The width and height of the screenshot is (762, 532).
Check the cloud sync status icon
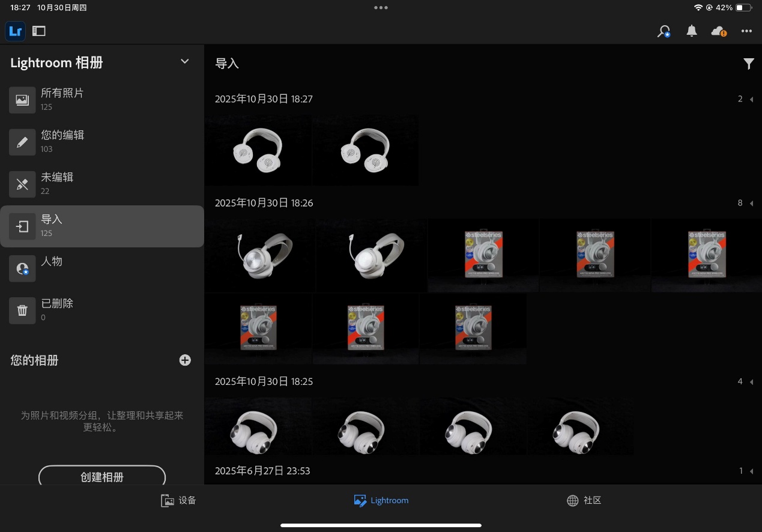(x=718, y=31)
